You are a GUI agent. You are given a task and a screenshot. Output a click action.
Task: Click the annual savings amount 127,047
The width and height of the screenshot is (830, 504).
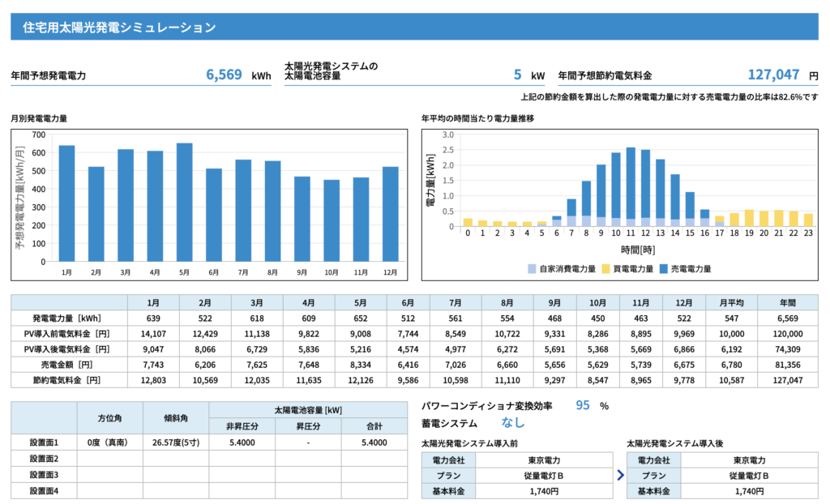coord(773,75)
